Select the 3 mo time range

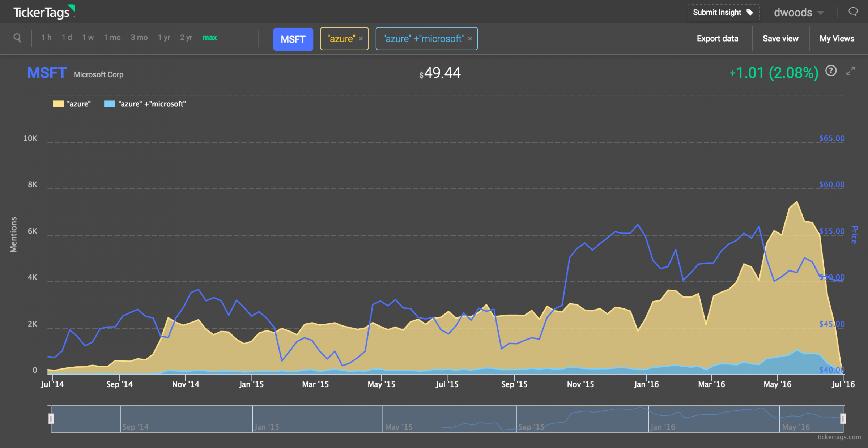(x=139, y=38)
